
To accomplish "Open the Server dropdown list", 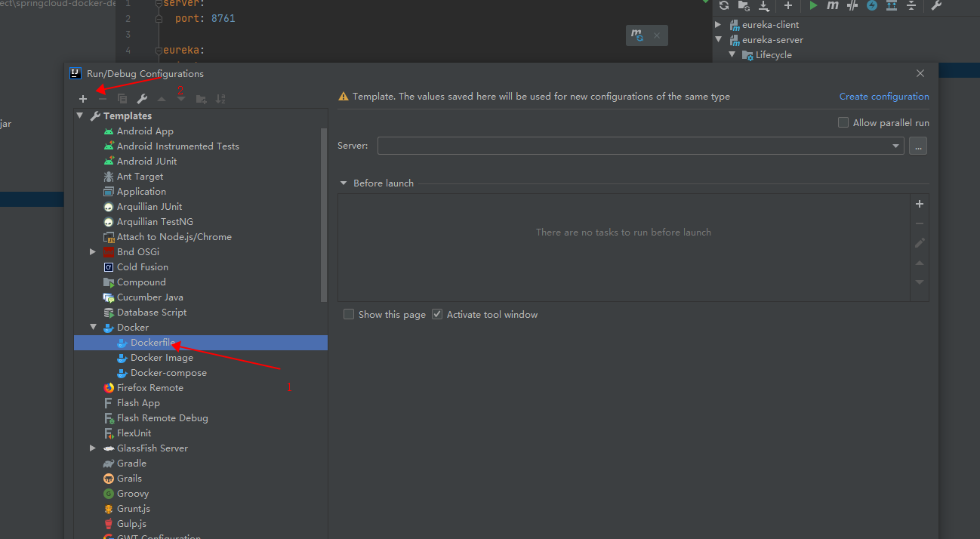I will coord(895,146).
